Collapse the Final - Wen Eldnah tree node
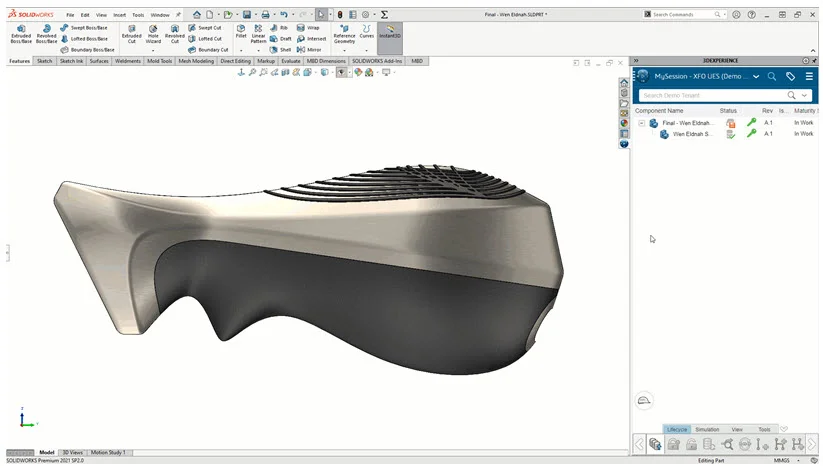The image size is (823, 469). point(641,123)
